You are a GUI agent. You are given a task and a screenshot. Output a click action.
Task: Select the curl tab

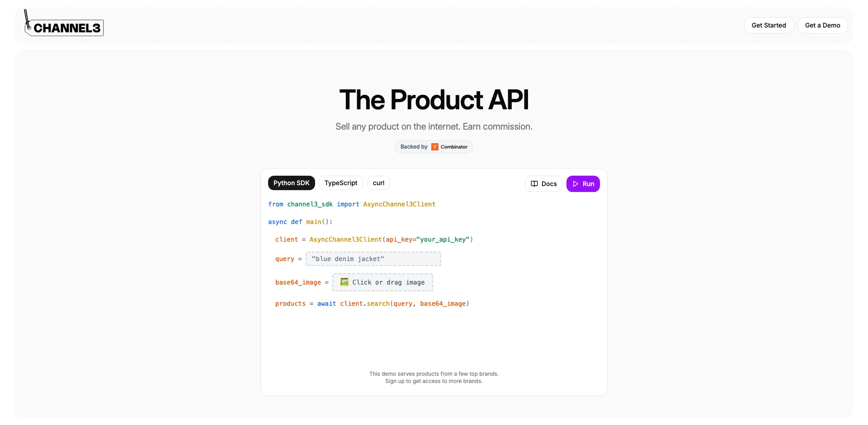tap(378, 183)
